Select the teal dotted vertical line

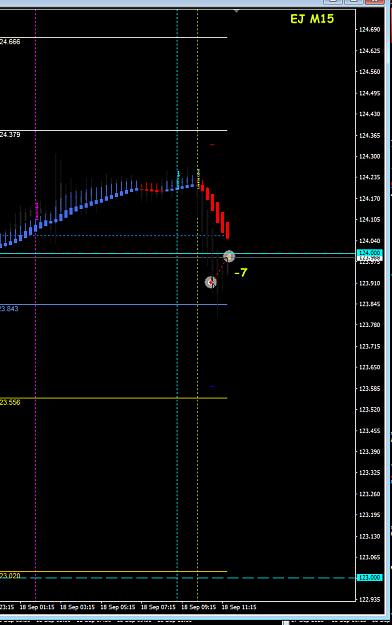click(x=177, y=305)
